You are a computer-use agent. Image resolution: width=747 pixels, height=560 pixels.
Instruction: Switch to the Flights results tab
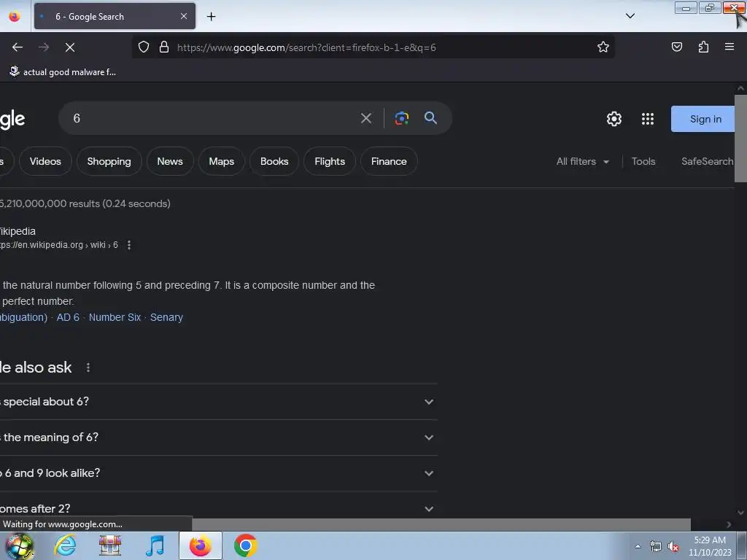point(330,161)
